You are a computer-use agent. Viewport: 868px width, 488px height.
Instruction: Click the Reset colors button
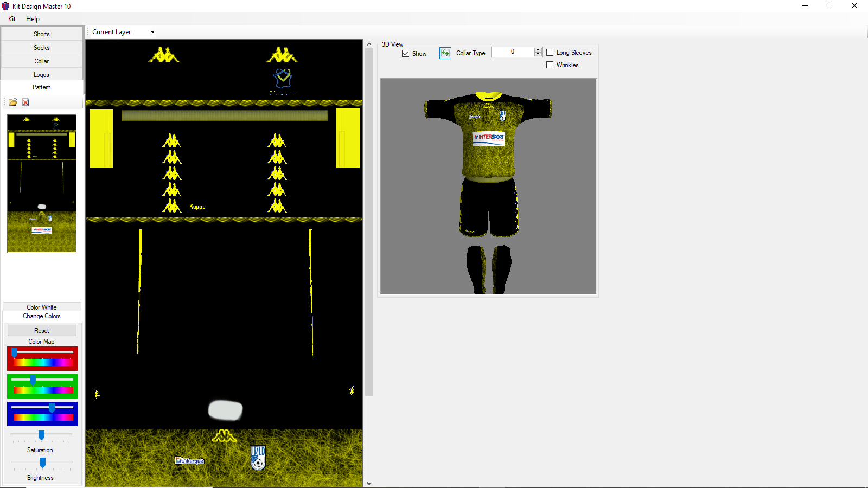(42, 330)
